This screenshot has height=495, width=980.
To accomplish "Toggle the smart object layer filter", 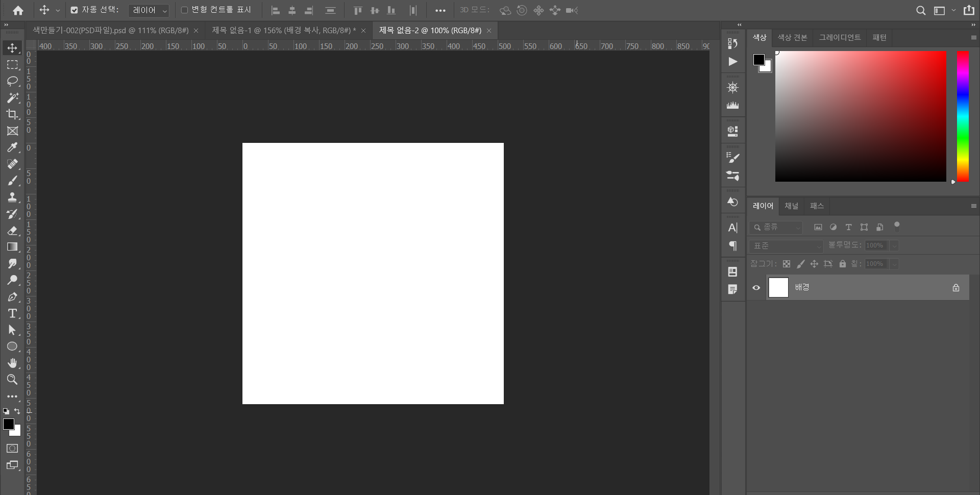I will [x=879, y=228].
